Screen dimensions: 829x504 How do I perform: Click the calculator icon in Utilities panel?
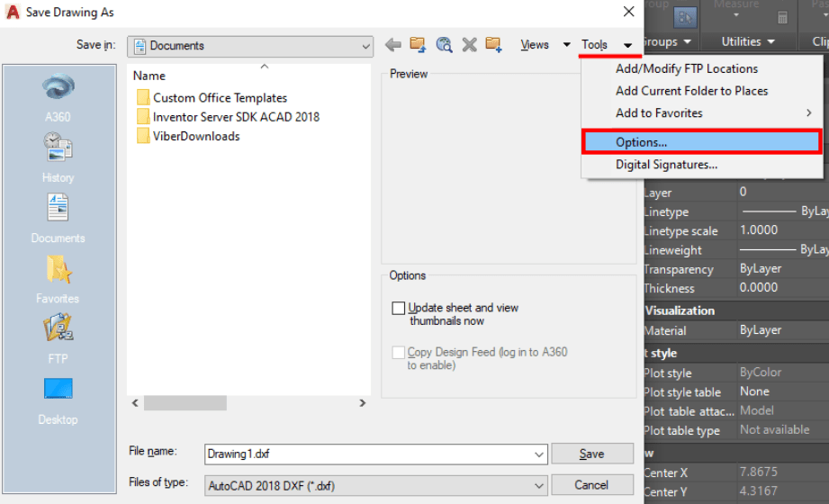[x=782, y=17]
